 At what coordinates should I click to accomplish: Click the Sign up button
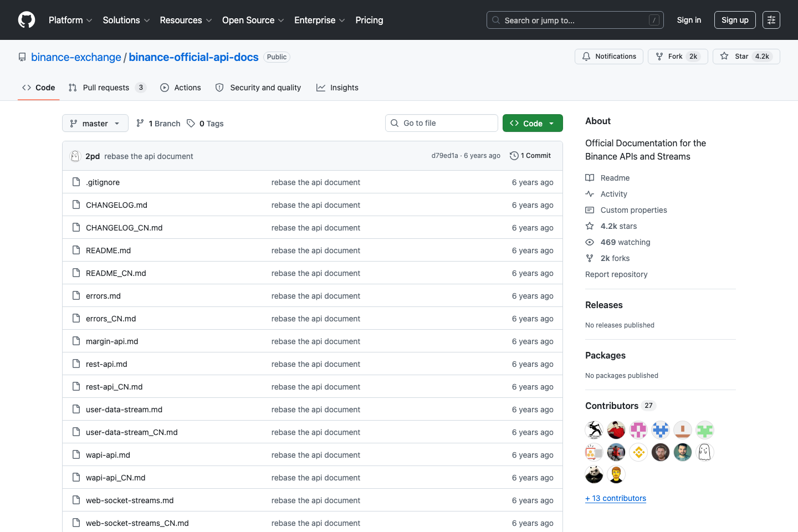(735, 20)
